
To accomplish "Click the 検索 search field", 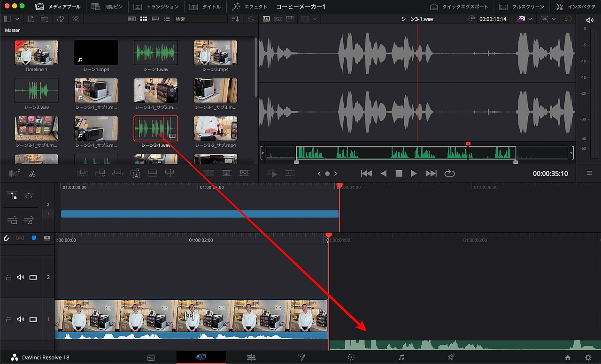I will click(x=201, y=19).
